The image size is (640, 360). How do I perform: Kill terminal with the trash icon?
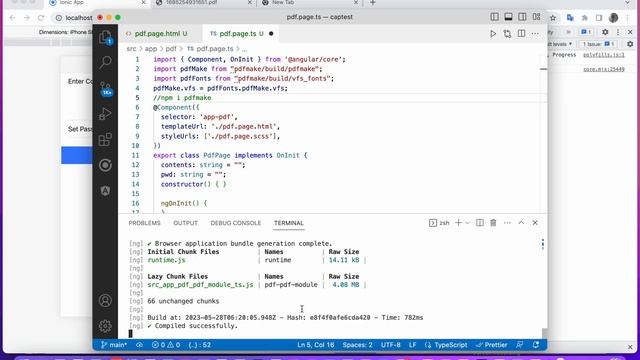tap(493, 223)
